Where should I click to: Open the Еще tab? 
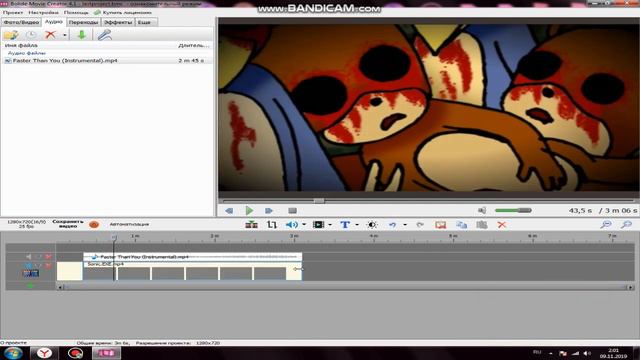point(145,22)
